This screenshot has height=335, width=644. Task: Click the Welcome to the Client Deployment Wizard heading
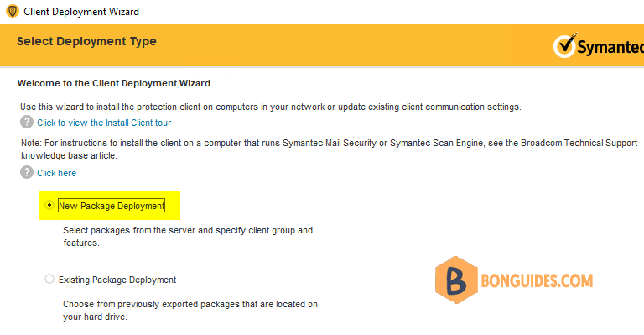[114, 83]
